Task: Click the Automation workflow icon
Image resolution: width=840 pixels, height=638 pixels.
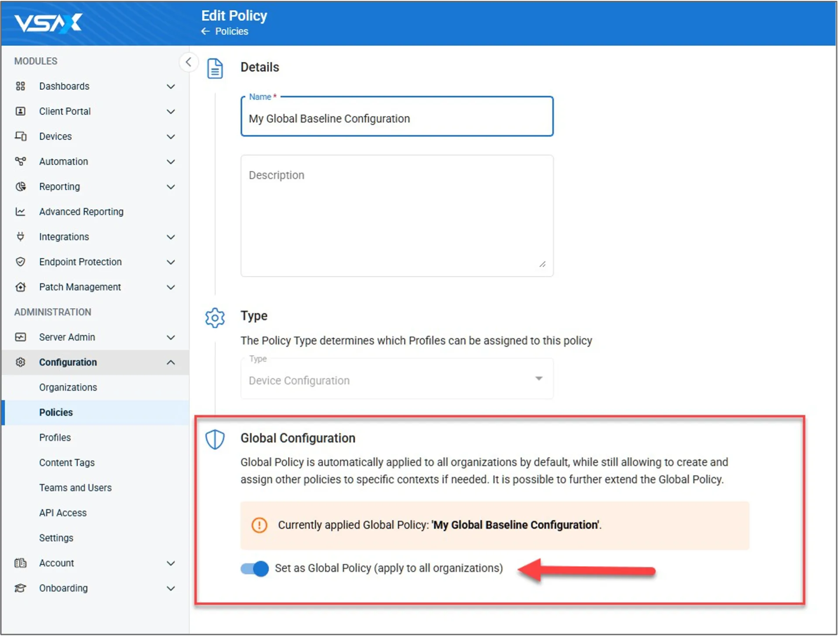Action: (21, 161)
